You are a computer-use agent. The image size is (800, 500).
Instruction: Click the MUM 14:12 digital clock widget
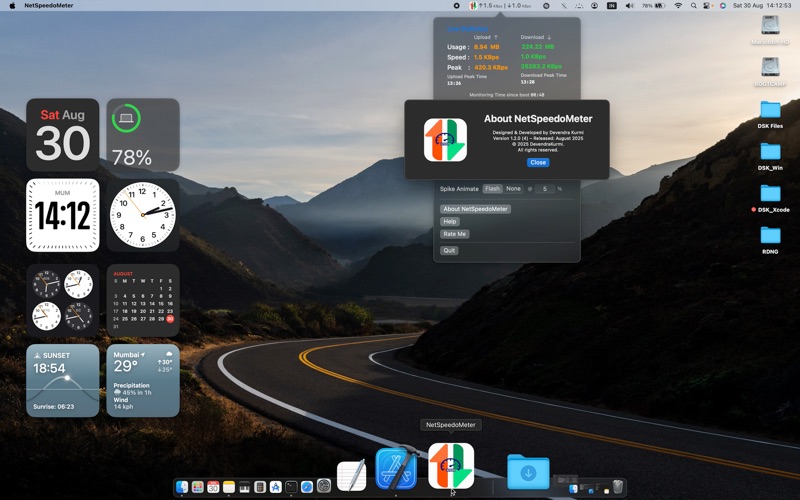(x=63, y=215)
